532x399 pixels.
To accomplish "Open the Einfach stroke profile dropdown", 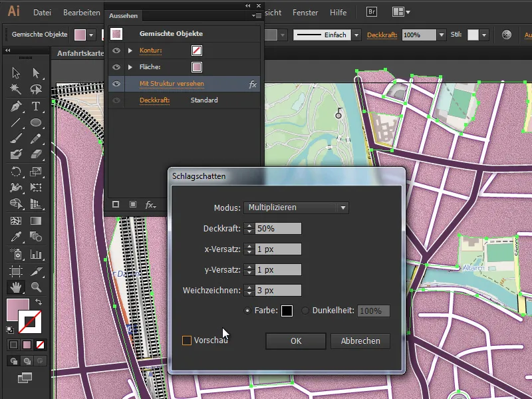I will coord(356,35).
